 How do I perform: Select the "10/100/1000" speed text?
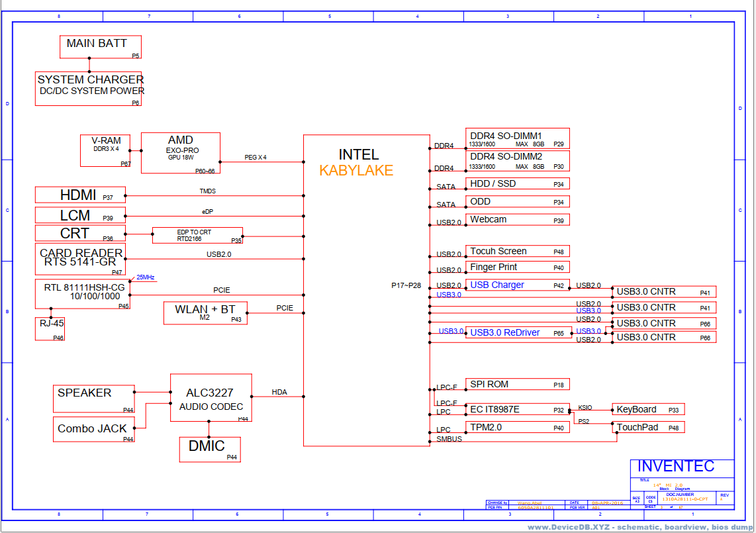tap(95, 296)
